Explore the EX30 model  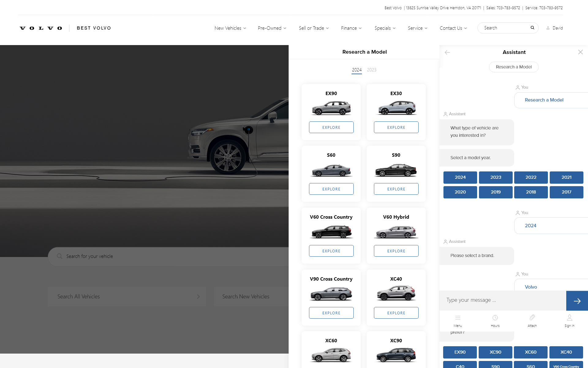coord(396,127)
